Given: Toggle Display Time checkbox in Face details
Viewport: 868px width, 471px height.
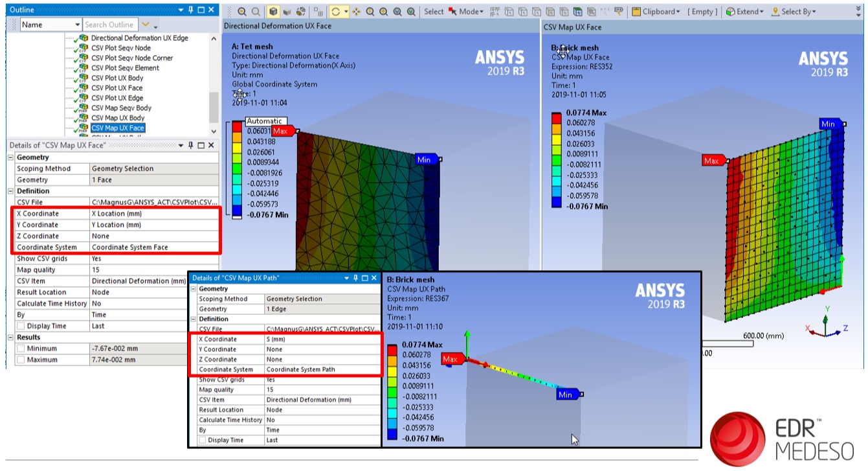Looking at the screenshot, I should click(20, 326).
